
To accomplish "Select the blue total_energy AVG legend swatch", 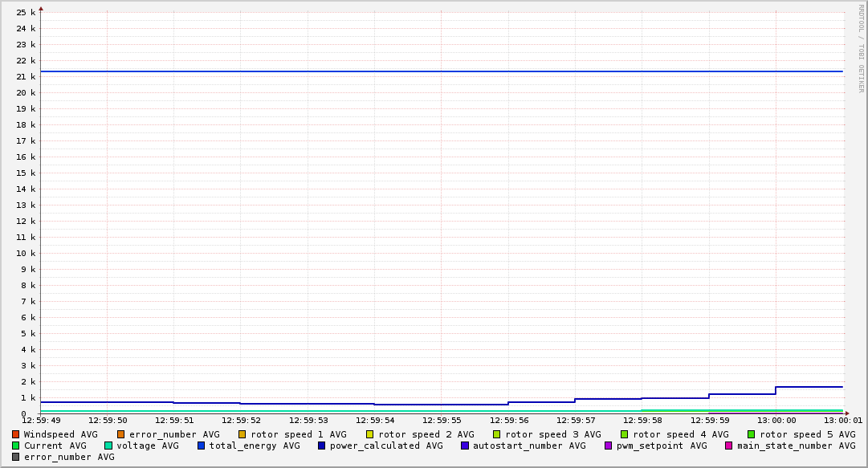I will (202, 446).
